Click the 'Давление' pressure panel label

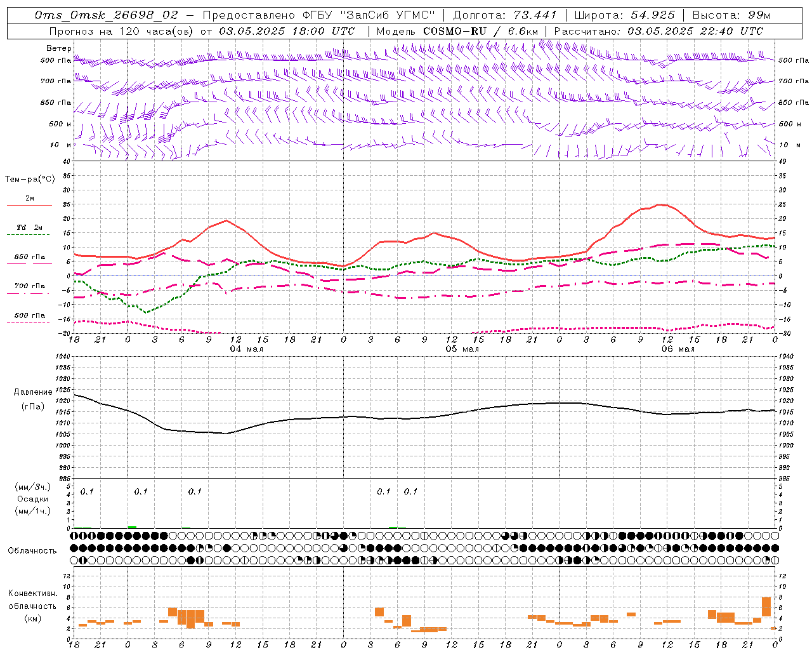(x=33, y=392)
